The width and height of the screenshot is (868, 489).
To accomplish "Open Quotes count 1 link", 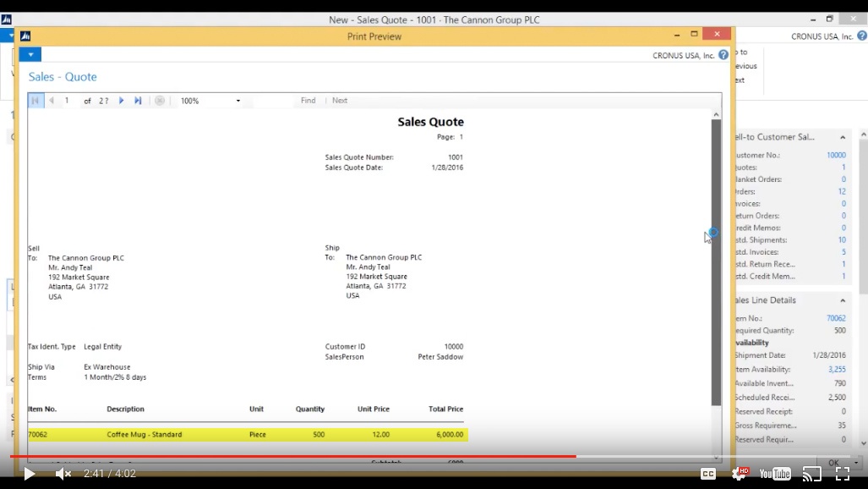I will (843, 168).
